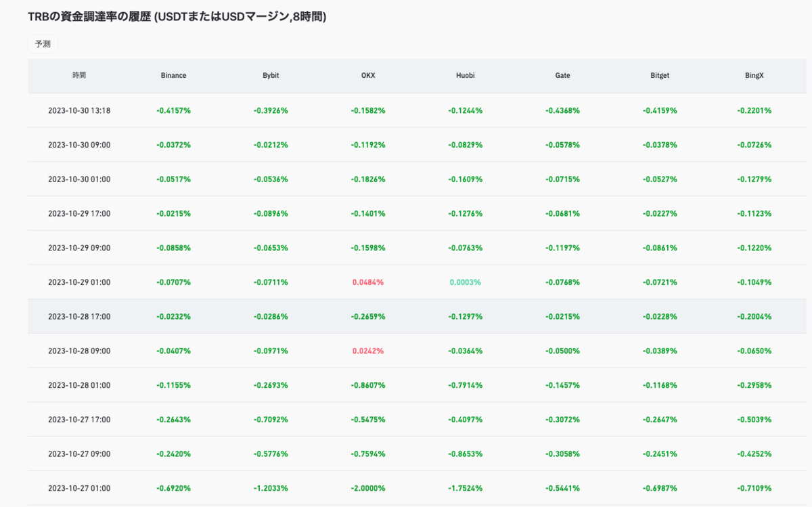Click the -0.6987% Bitget value

coord(660,488)
